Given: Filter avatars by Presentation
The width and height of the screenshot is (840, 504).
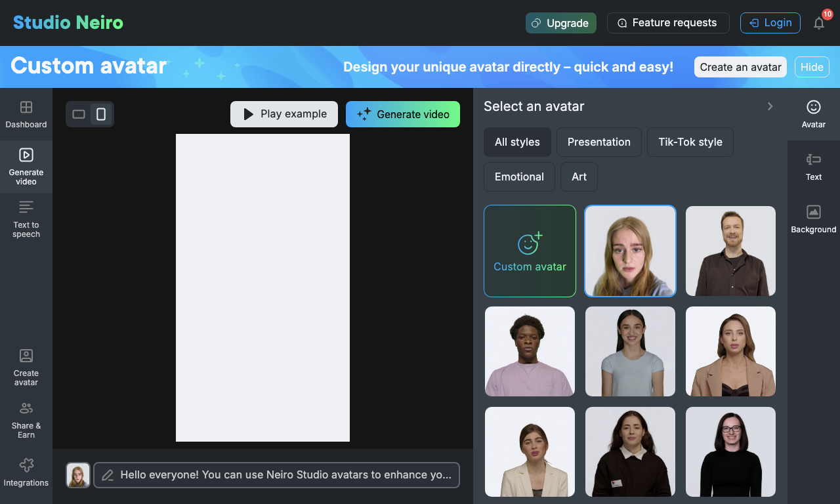Looking at the screenshot, I should pyautogui.click(x=599, y=142).
